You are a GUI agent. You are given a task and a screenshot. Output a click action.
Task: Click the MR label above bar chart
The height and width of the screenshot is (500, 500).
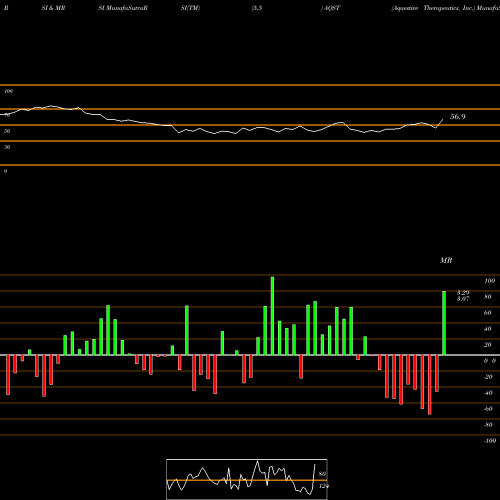(446, 260)
